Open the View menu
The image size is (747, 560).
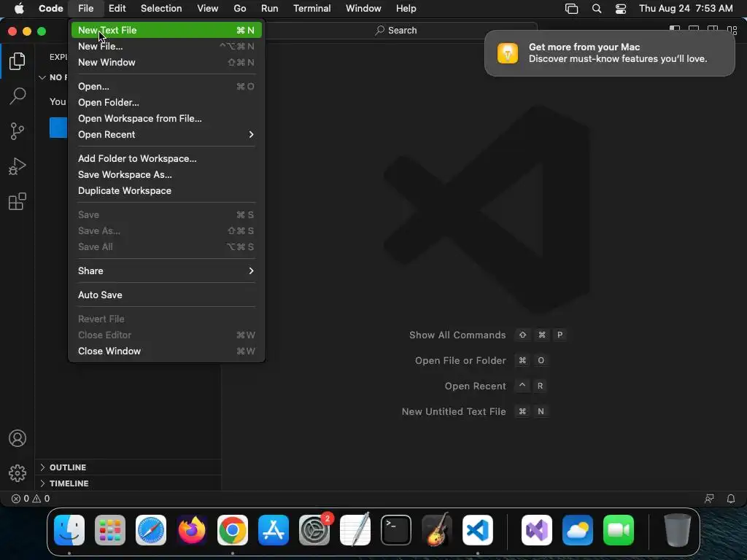(x=208, y=9)
